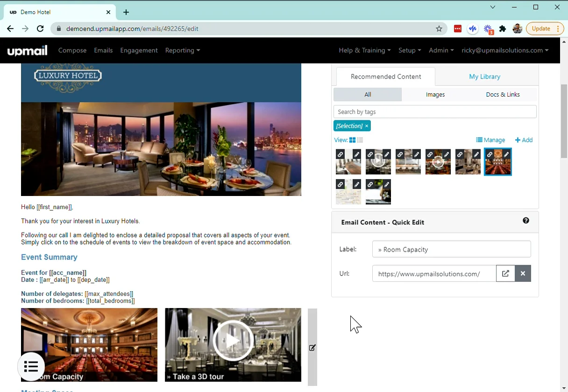Click pencil icon on white chairs thumbnail

416,154
